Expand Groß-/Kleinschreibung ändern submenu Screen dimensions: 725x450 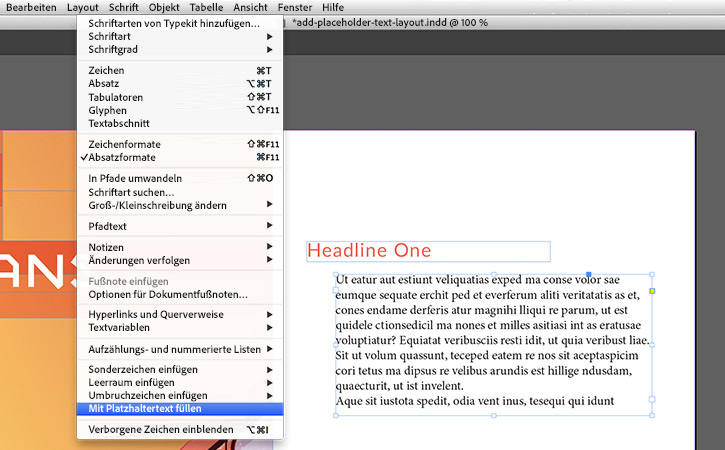click(180, 205)
